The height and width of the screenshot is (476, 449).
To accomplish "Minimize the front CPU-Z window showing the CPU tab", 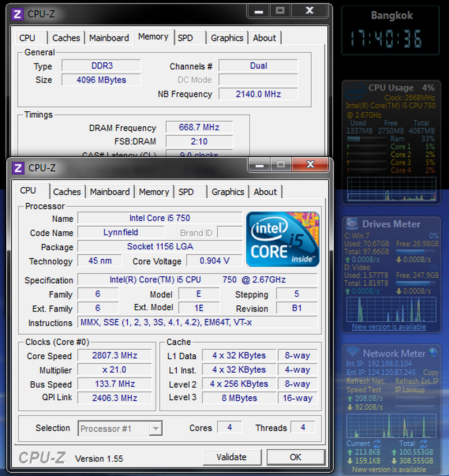I will click(259, 165).
